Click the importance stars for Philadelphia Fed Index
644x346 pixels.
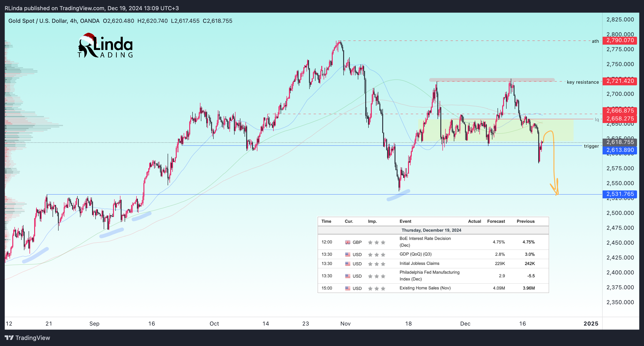376,276
